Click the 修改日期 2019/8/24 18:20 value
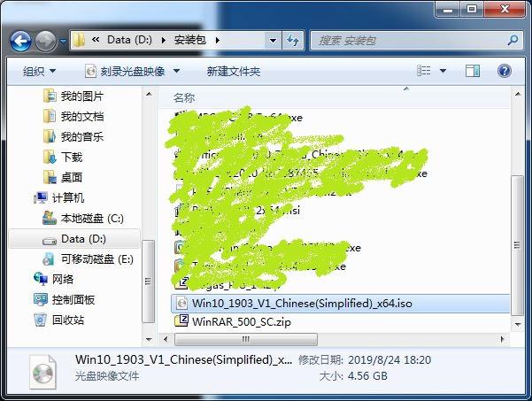The image size is (532, 401). pyautogui.click(x=389, y=360)
